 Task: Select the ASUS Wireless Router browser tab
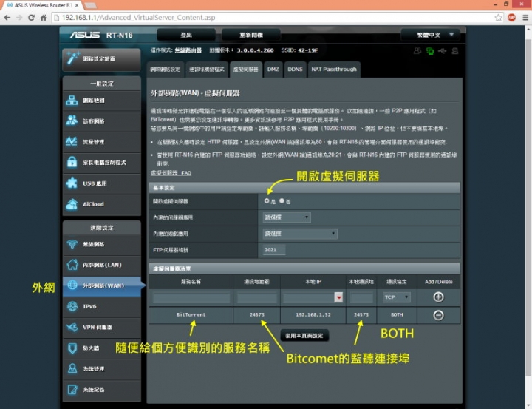coord(43,5)
